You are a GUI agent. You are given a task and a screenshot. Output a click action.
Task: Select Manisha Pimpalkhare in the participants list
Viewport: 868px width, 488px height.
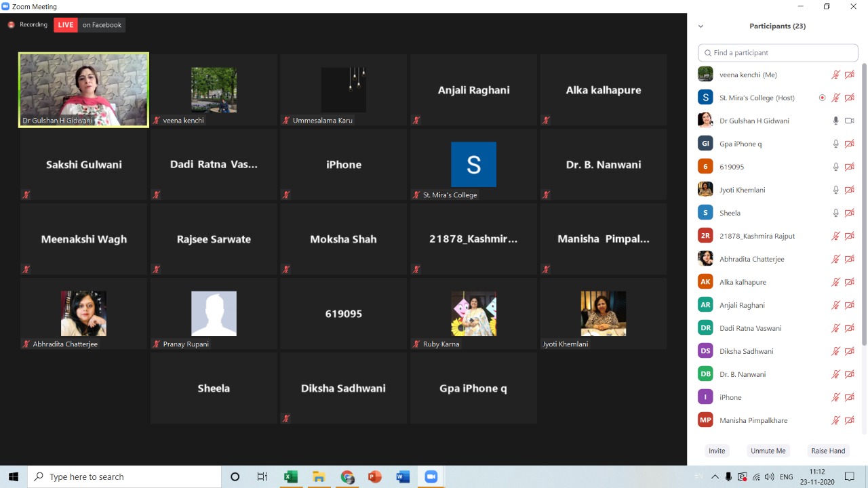(x=753, y=420)
